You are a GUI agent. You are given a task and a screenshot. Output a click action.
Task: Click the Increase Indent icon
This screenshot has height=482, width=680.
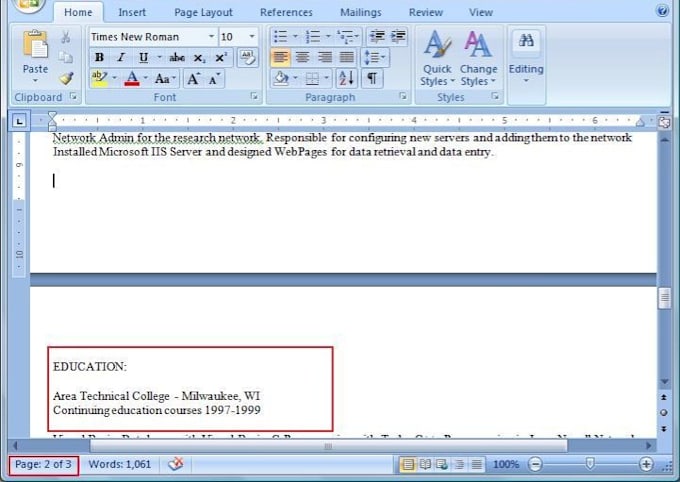(398, 36)
